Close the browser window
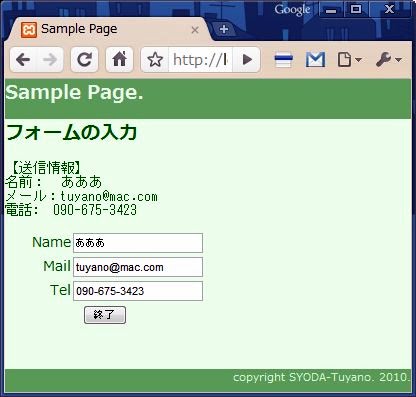The height and width of the screenshot is (397, 416). pyautogui.click(x=389, y=10)
